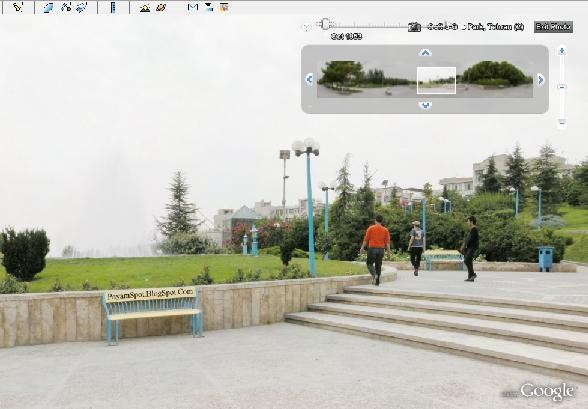Click the camera icon beside photo title

[414, 27]
